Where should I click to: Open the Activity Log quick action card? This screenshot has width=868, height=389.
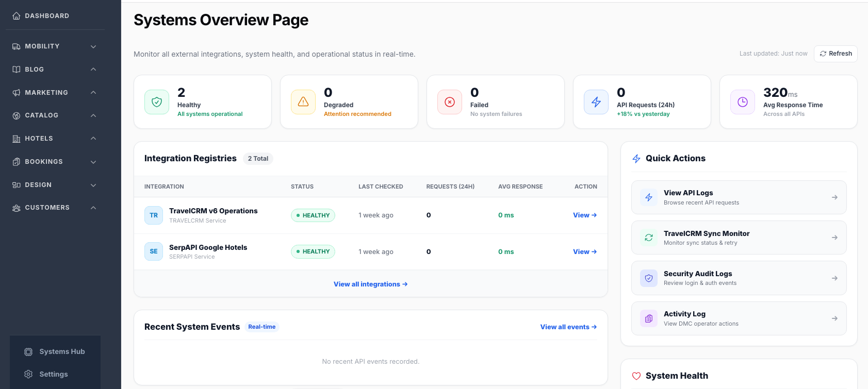click(739, 318)
